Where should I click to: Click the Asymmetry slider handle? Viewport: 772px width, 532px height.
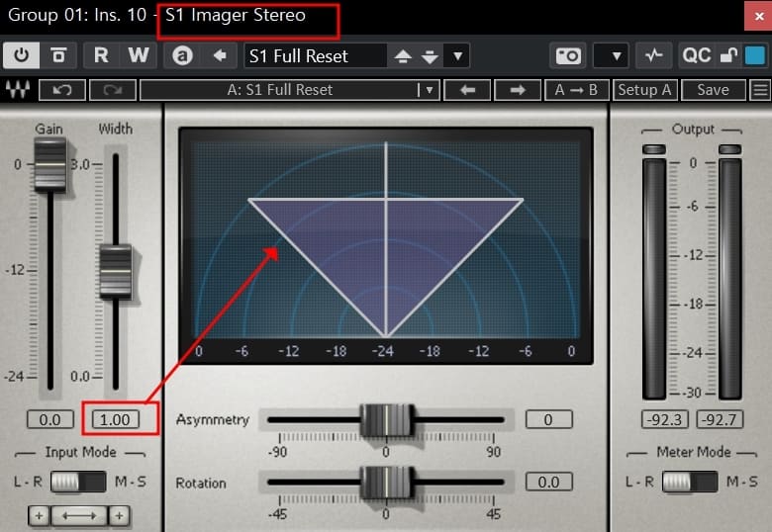coord(387,420)
